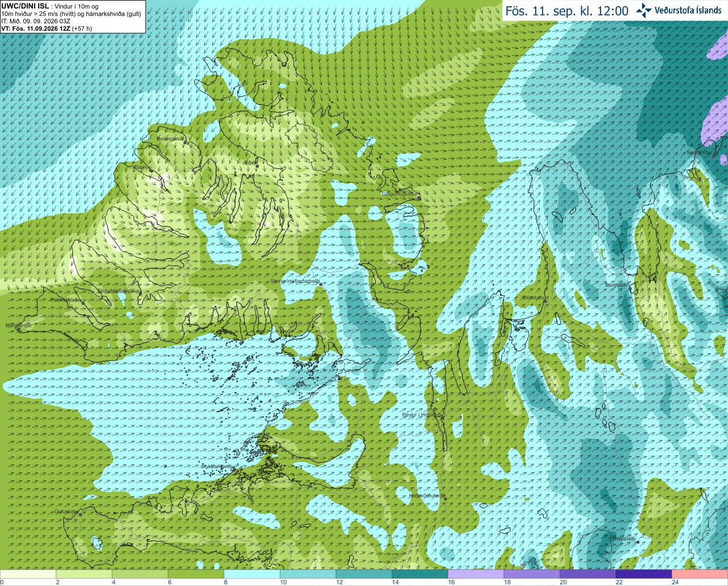
Task: Select the Bjargtangar station marker
Action: point(19,329)
